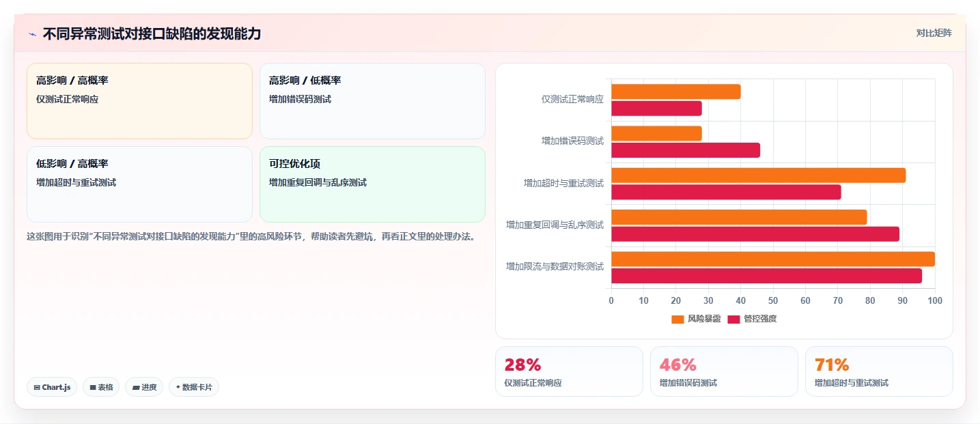
Task: Click the 数据卡片 tag chip
Action: click(x=194, y=387)
